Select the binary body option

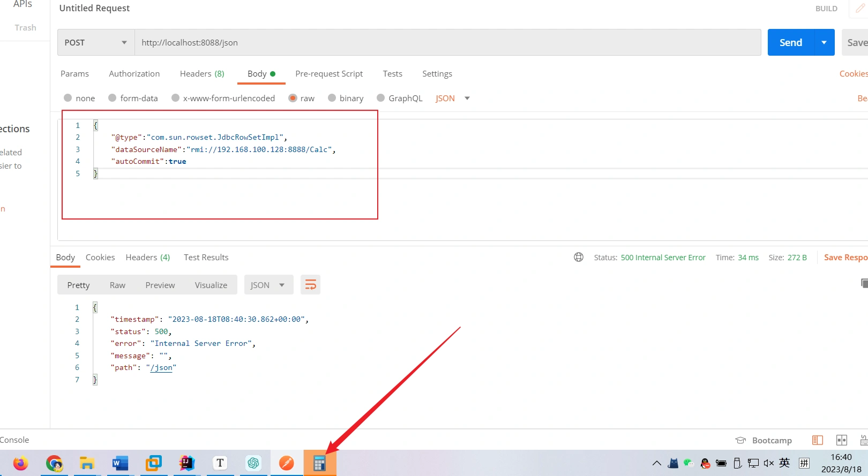coord(332,98)
